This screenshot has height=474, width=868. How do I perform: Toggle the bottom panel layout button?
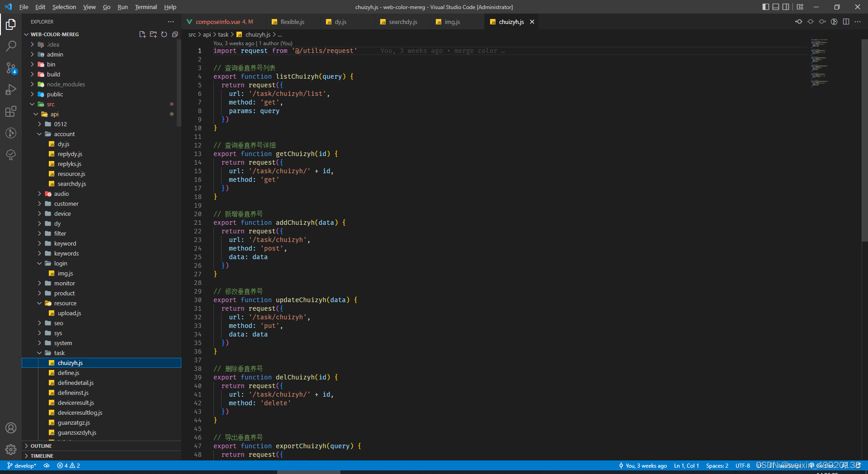pyautogui.click(x=776, y=7)
